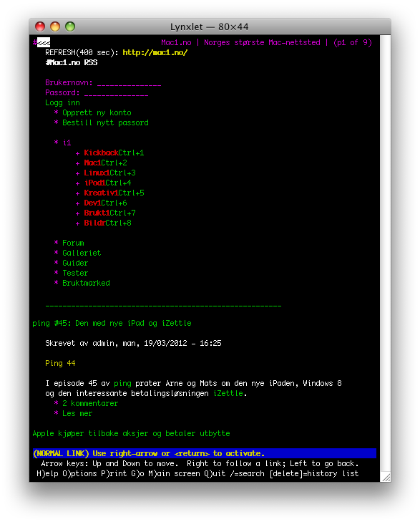Viewport: 420px width, 522px height.
Task: Open the Opprett ny konto link
Action: (97, 113)
